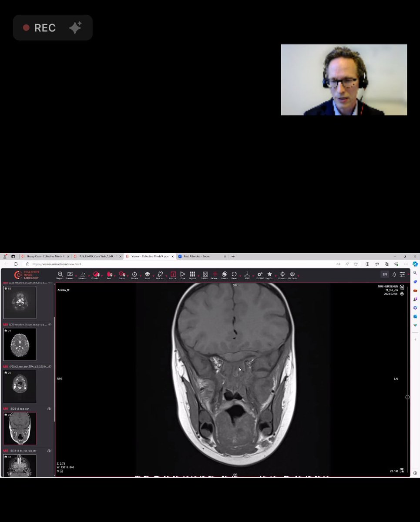Open viewer settings sliders icon
The height and width of the screenshot is (522, 420).
(x=403, y=274)
